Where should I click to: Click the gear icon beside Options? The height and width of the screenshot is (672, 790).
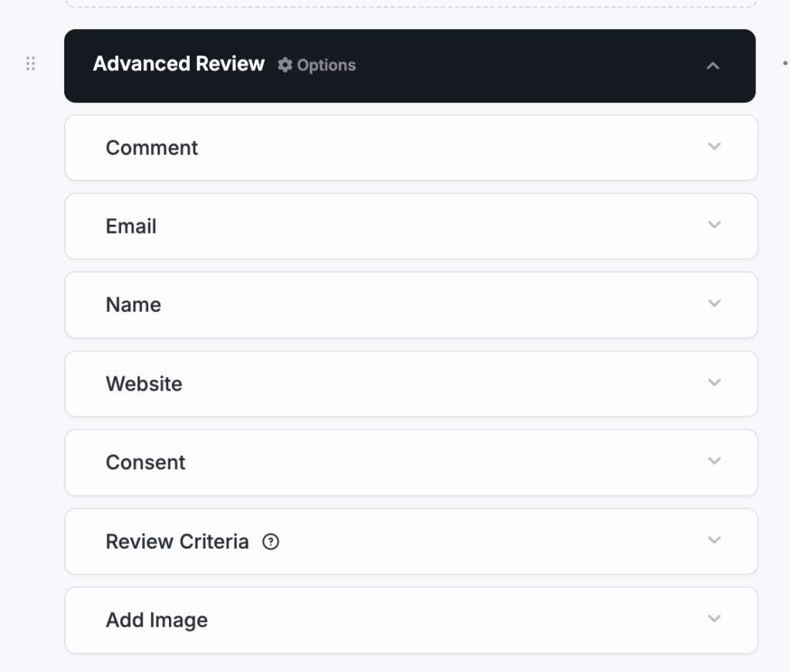(x=285, y=65)
